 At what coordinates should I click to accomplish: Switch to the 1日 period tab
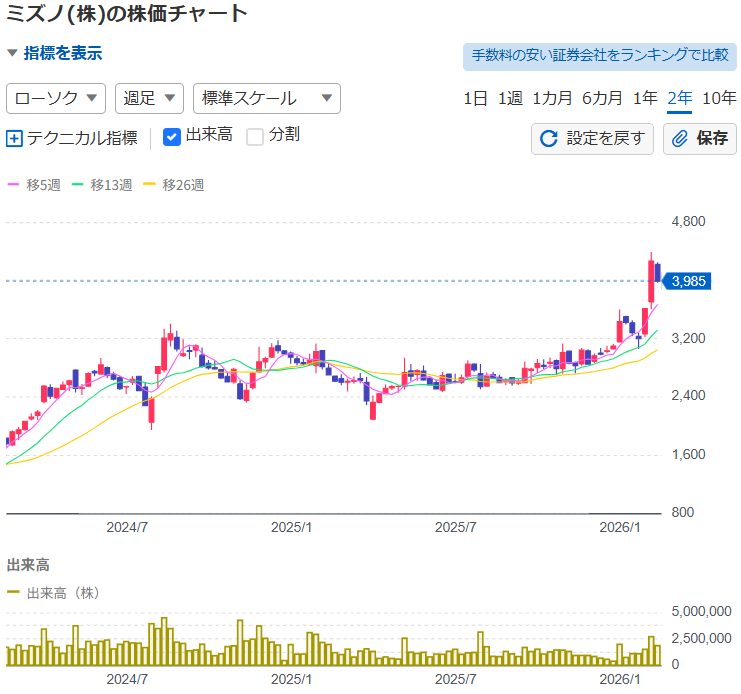(476, 98)
